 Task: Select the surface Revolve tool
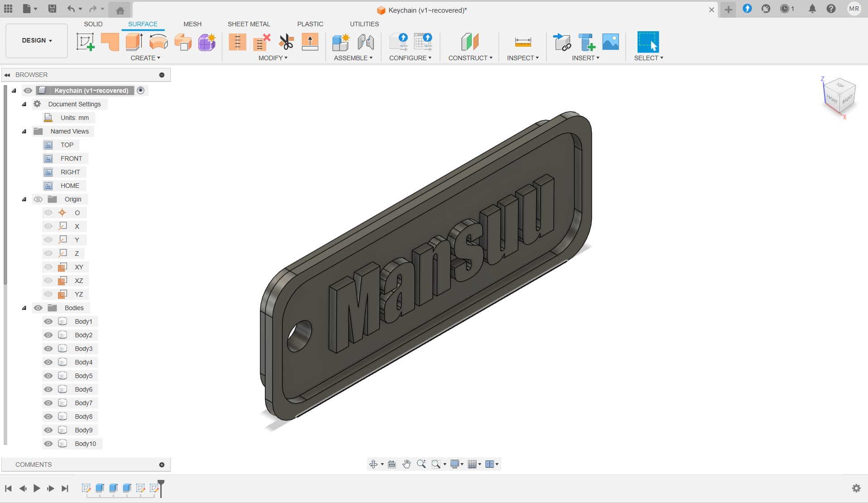(x=158, y=42)
